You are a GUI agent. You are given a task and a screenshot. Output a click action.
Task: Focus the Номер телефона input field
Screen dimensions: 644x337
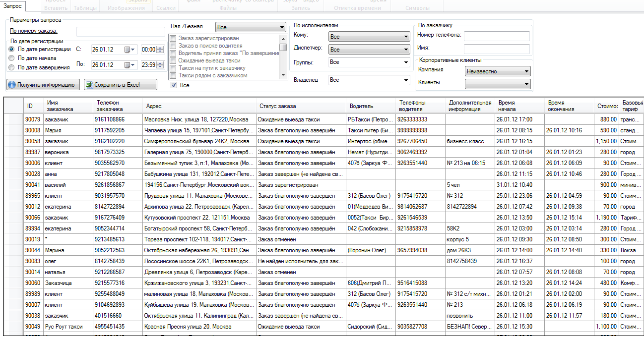pos(497,36)
